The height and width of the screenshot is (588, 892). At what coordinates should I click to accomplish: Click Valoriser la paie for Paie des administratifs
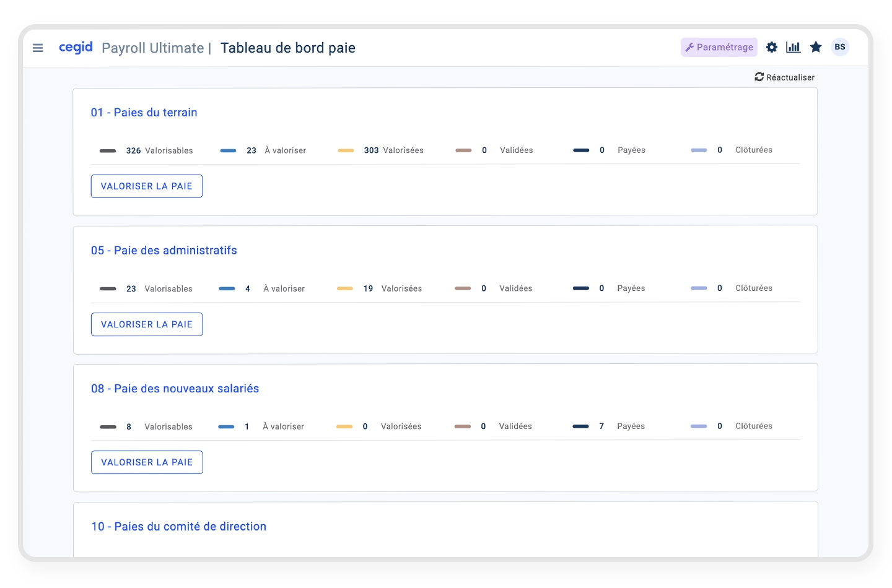tap(147, 324)
